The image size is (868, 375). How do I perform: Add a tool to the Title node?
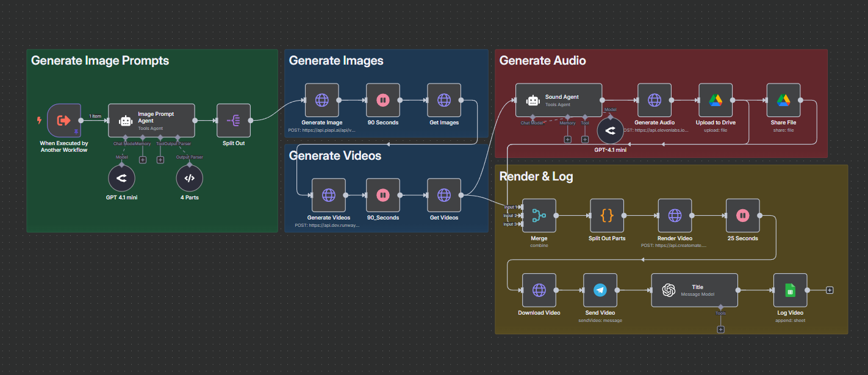coord(720,329)
